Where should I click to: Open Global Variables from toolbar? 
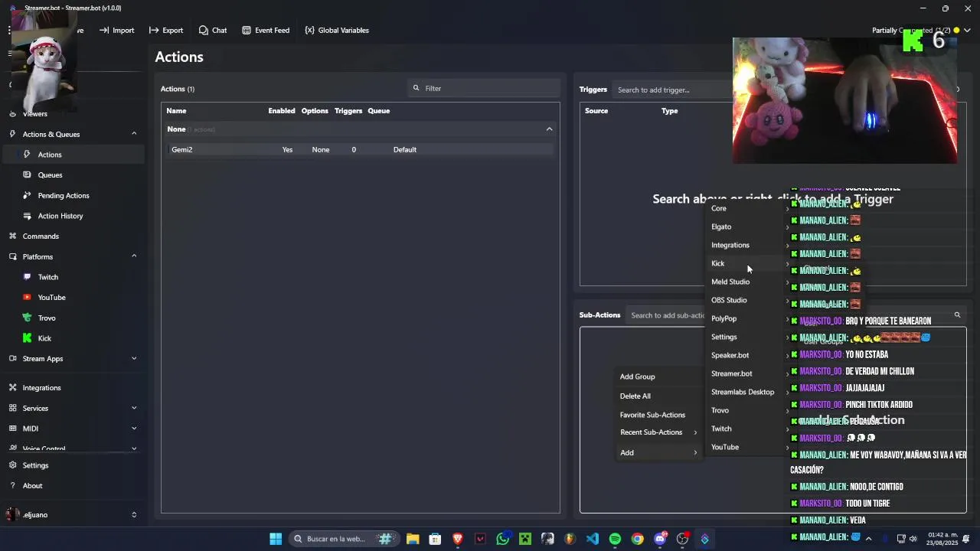click(x=337, y=31)
